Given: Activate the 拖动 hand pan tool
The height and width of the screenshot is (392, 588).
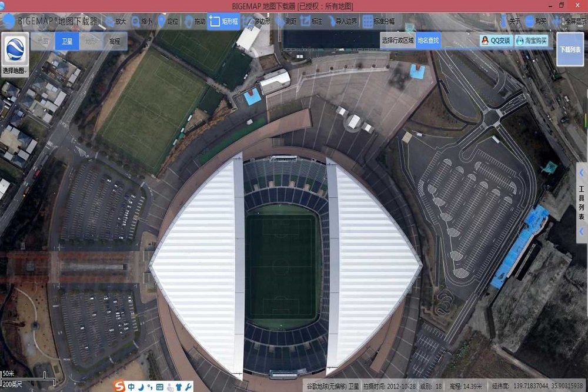Looking at the screenshot, I should (x=195, y=21).
